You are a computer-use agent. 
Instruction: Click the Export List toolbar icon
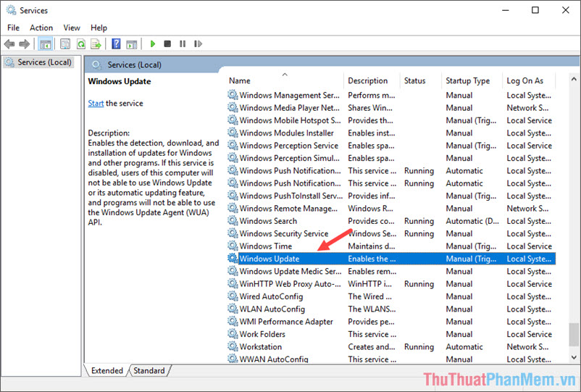pos(96,44)
